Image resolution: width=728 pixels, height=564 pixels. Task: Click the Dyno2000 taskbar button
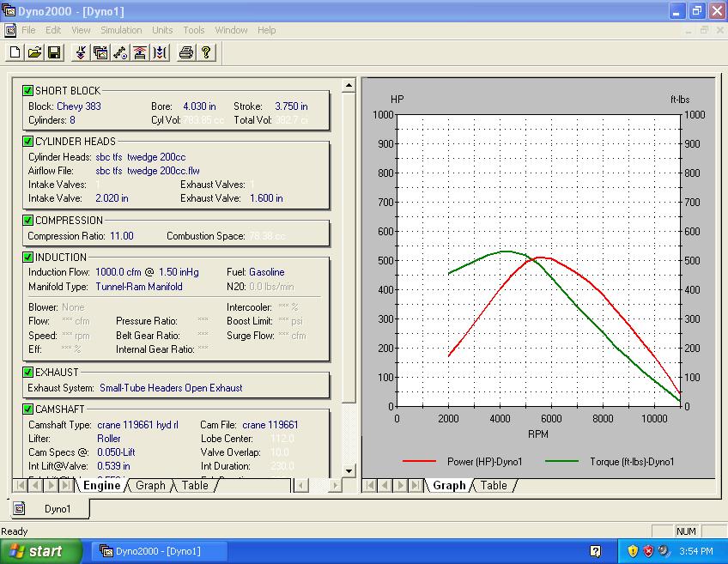coord(159,551)
